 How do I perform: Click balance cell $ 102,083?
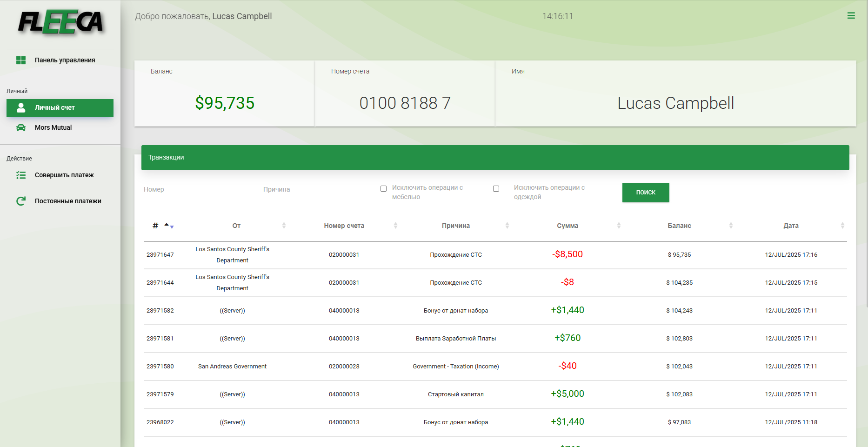coord(679,394)
